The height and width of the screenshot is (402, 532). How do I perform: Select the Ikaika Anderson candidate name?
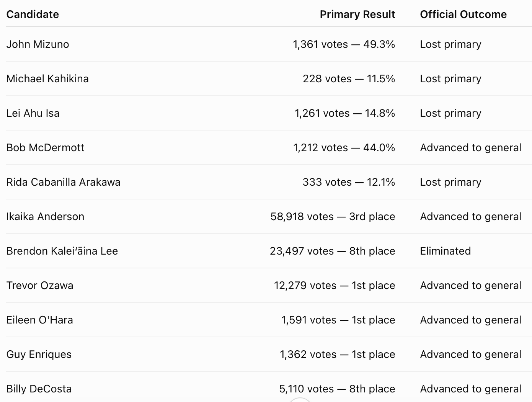[45, 217]
